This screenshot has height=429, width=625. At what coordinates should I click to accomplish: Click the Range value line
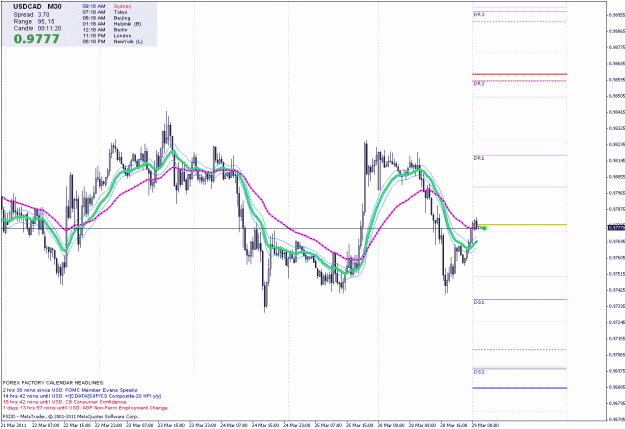[34, 22]
